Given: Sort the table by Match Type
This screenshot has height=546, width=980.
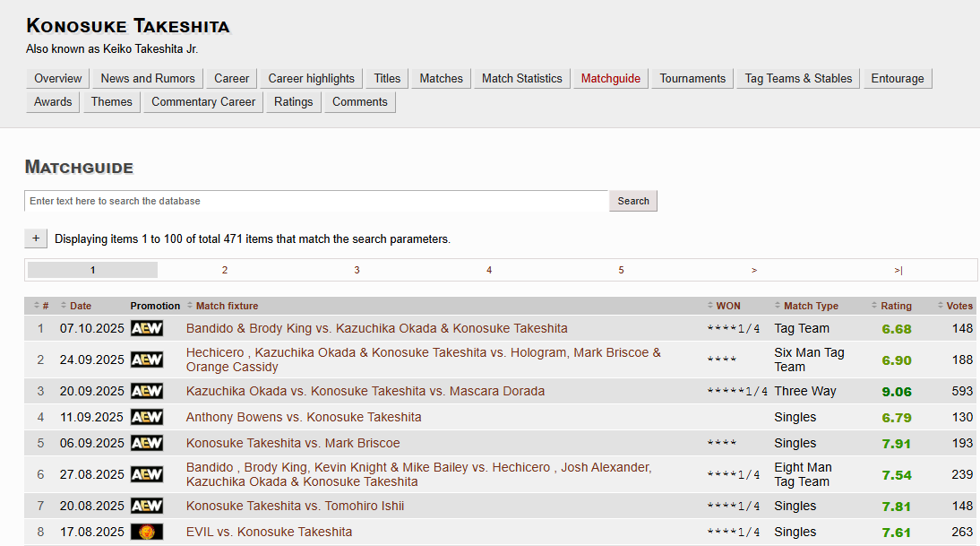Looking at the screenshot, I should click(811, 306).
